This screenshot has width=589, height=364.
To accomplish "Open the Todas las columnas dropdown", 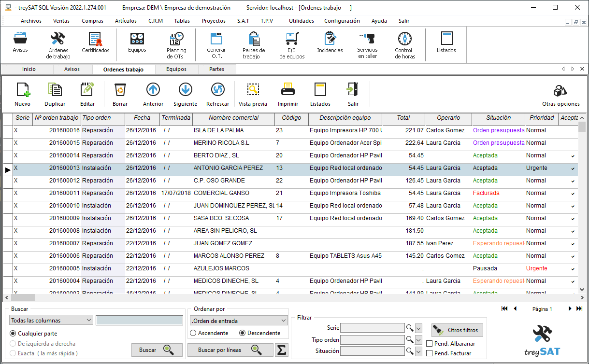I will (51, 320).
